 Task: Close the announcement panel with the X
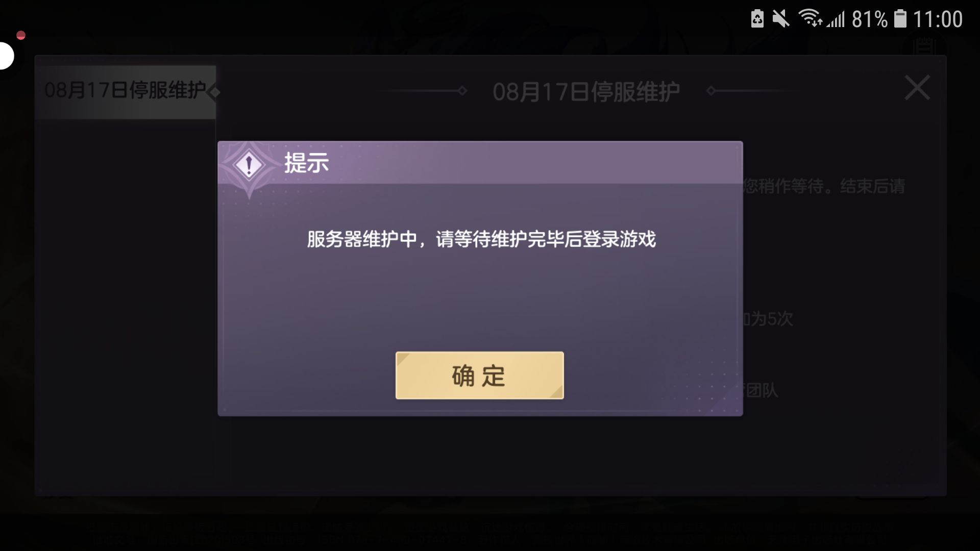[x=917, y=88]
